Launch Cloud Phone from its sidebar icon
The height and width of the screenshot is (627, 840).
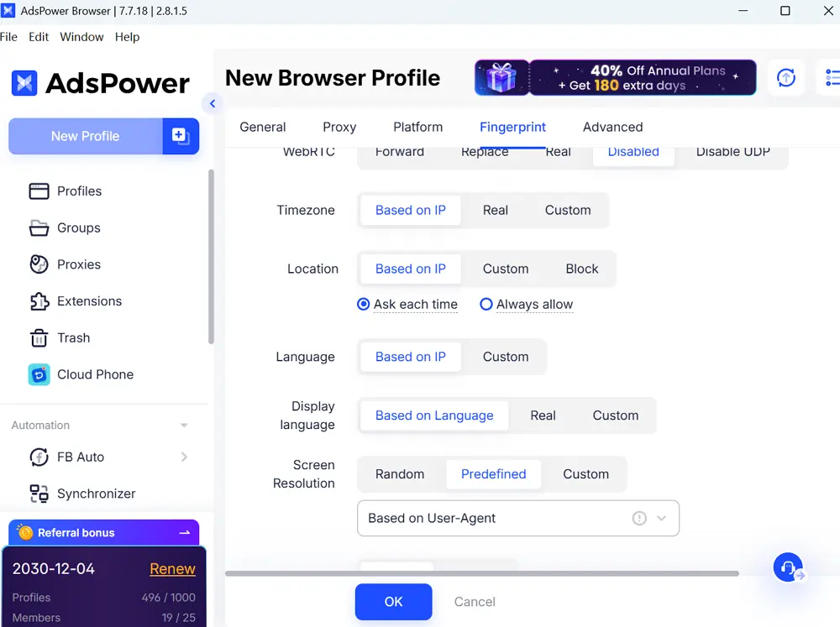[x=39, y=374]
